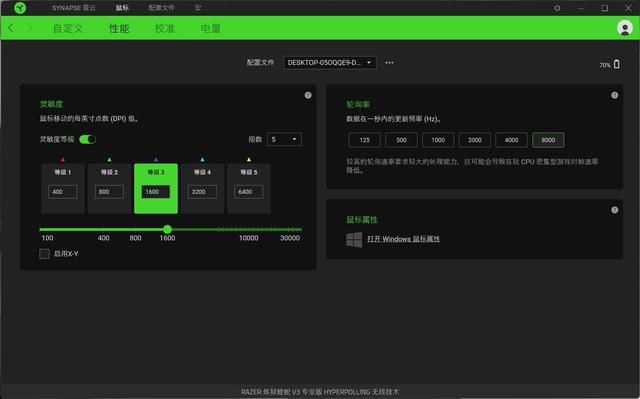
Task: Open the 配置文件 tab in top bar
Action: (x=161, y=8)
